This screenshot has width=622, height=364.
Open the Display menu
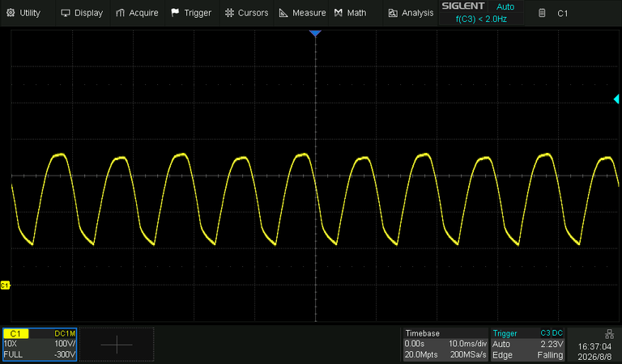82,13
